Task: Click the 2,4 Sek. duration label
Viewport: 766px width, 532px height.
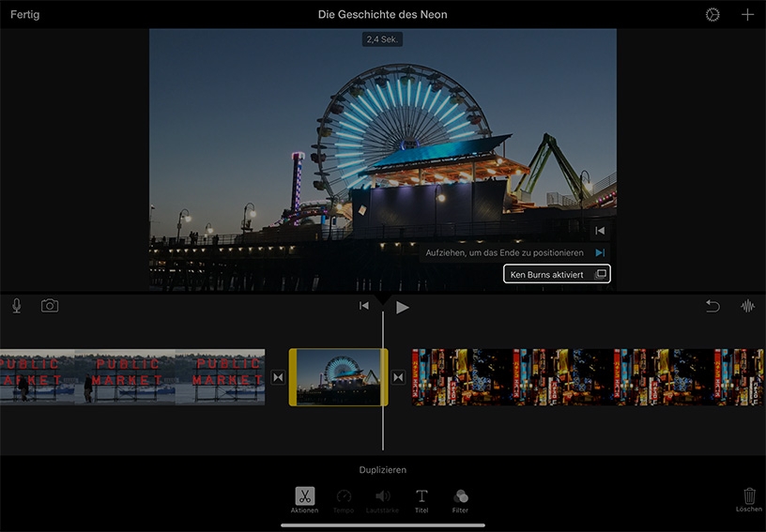Action: coord(382,39)
